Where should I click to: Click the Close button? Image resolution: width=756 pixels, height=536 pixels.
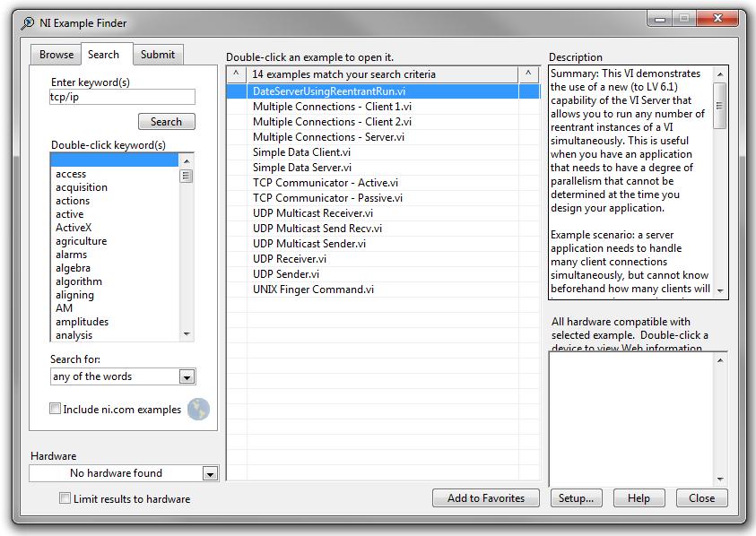[x=701, y=498]
